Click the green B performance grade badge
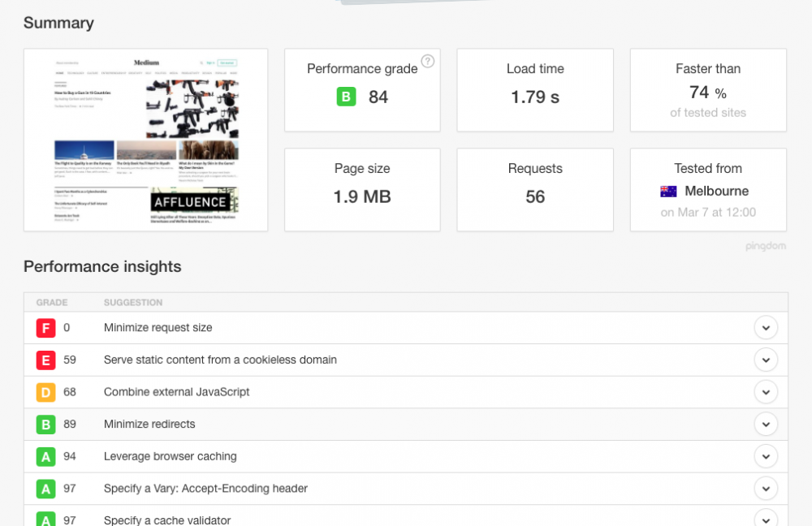Viewport: 812px width, 526px height. (346, 97)
